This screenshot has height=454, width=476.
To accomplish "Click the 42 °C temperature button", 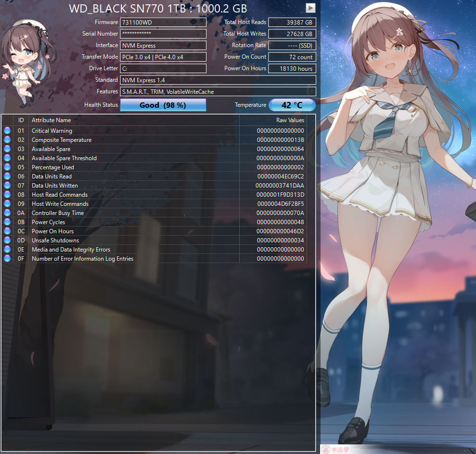I will (292, 105).
